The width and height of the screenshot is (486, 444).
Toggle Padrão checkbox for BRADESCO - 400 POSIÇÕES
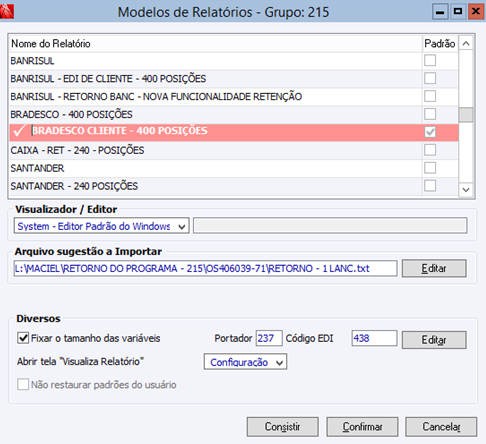[x=430, y=114]
